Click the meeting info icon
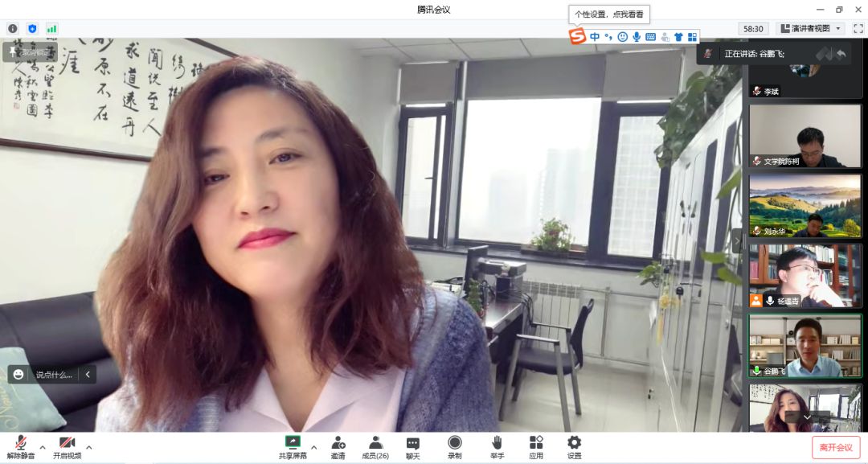Image resolution: width=868 pixels, height=464 pixels. tap(13, 29)
